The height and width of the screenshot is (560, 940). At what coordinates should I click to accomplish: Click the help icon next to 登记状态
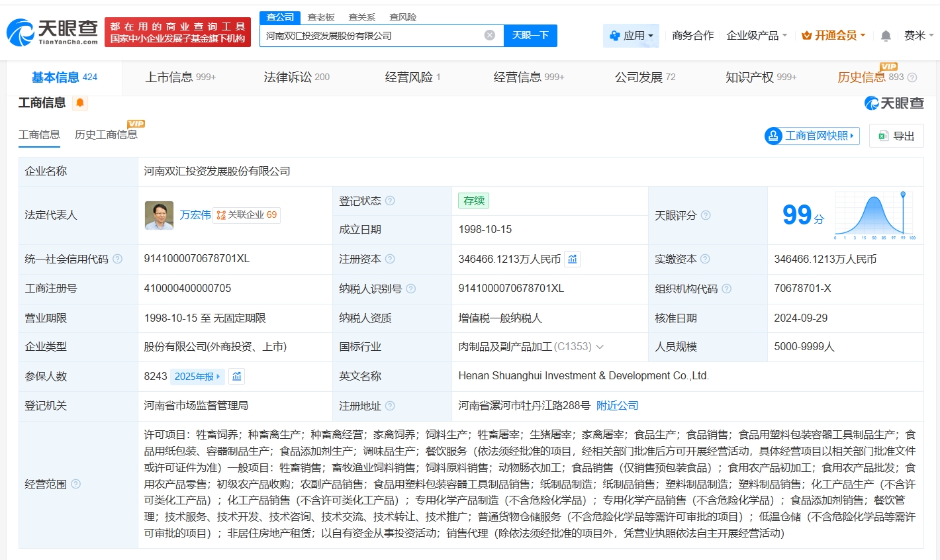(x=390, y=201)
